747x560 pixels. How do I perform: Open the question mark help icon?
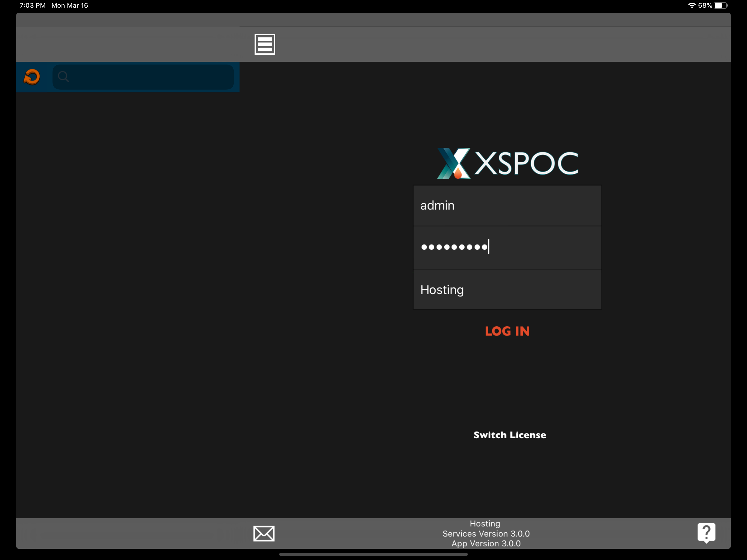706,533
